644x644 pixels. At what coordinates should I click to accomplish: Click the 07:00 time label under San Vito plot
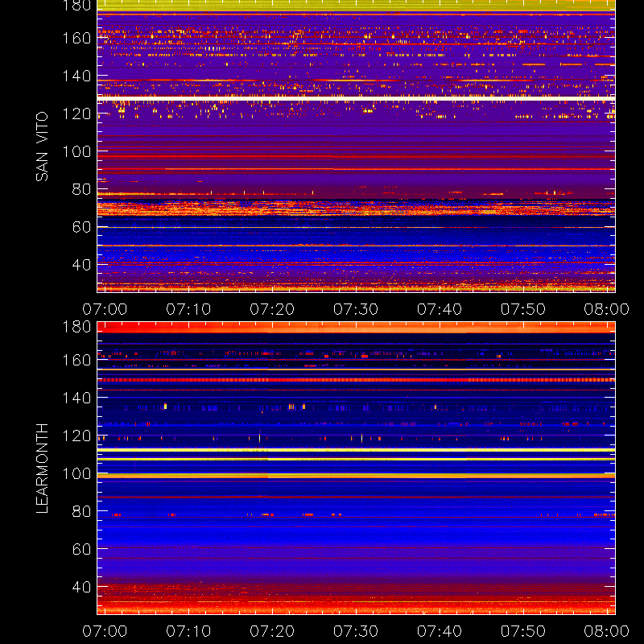pos(105,309)
